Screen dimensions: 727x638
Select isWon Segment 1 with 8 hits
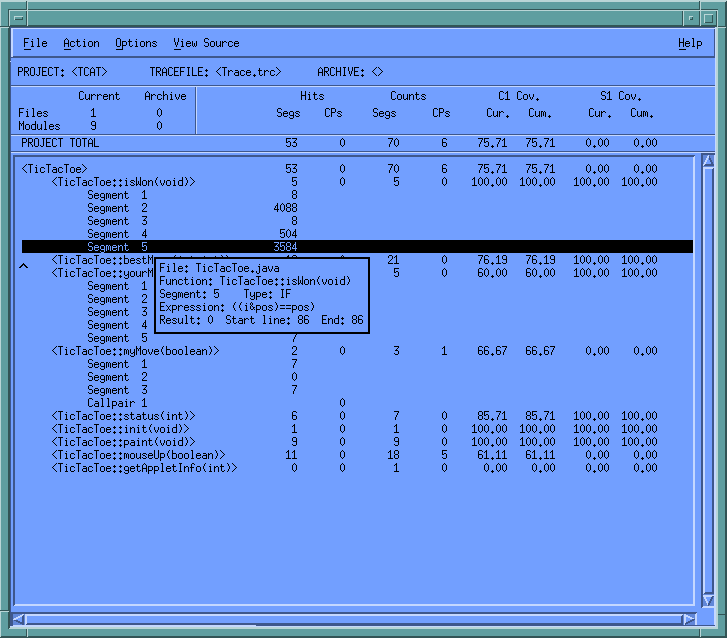tap(357, 195)
